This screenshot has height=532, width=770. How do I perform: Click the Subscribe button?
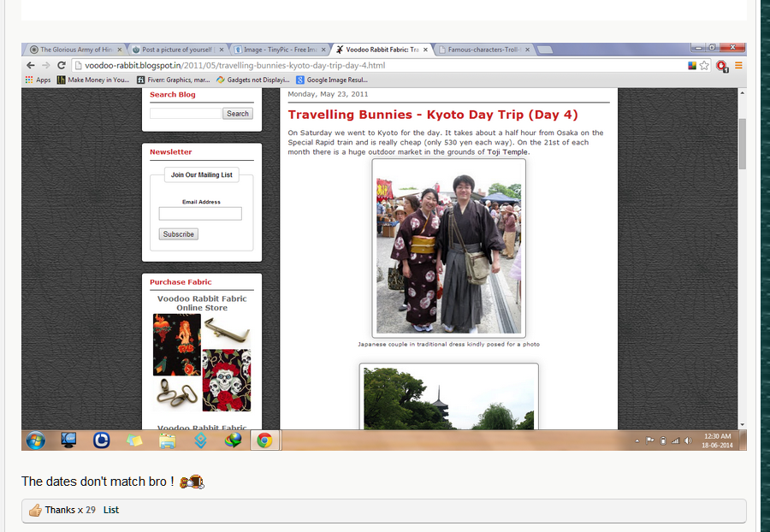coord(178,234)
